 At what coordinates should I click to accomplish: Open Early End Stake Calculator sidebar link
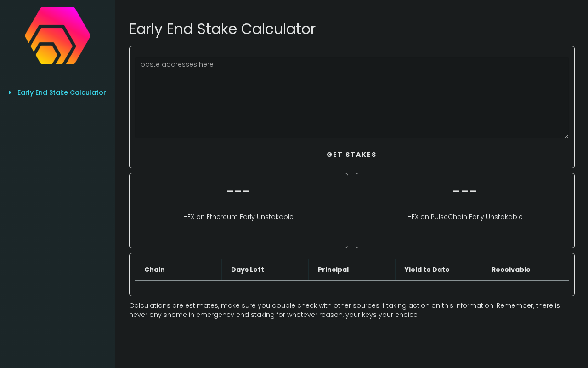click(x=62, y=92)
